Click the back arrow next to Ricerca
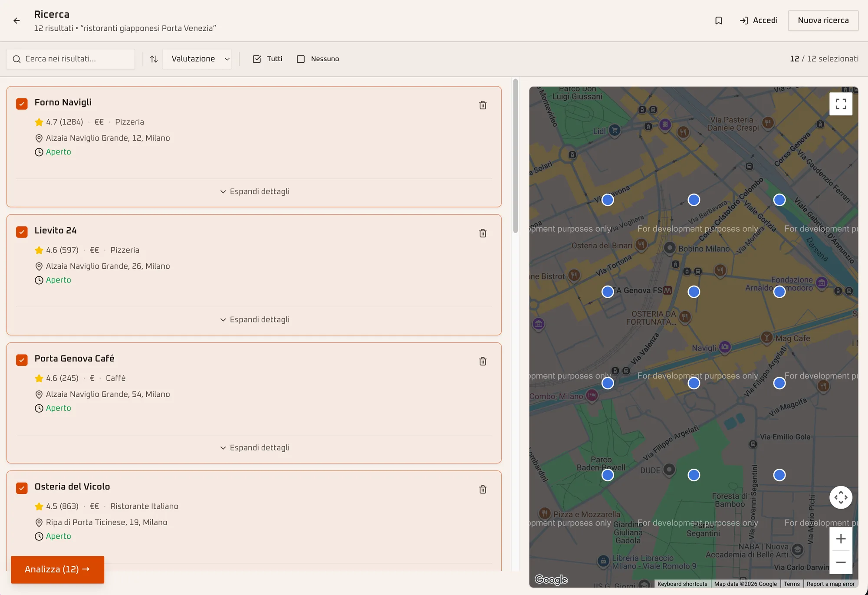The image size is (868, 595). click(16, 20)
